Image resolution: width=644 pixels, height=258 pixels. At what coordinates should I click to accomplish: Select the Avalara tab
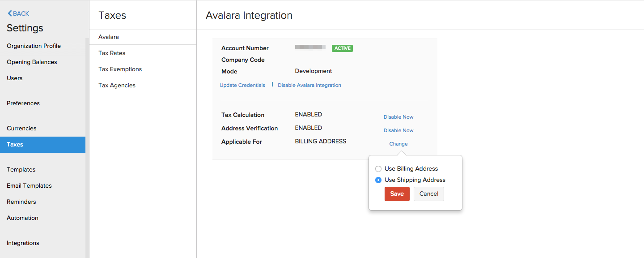108,37
